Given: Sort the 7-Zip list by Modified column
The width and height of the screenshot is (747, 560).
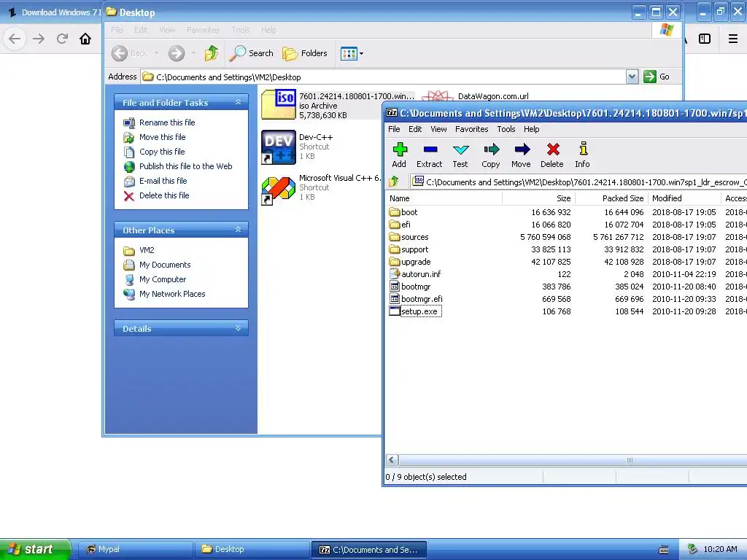Looking at the screenshot, I should click(684, 198).
